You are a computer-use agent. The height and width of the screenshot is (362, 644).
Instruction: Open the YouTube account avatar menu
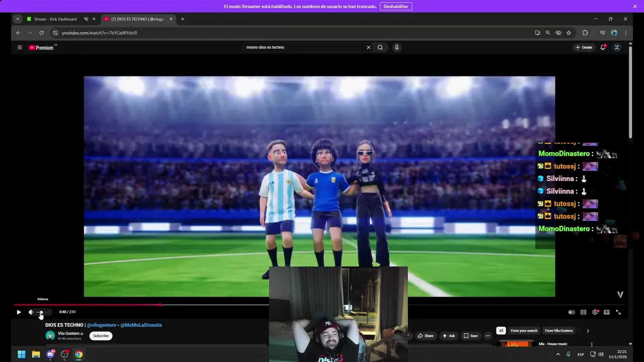tap(617, 47)
